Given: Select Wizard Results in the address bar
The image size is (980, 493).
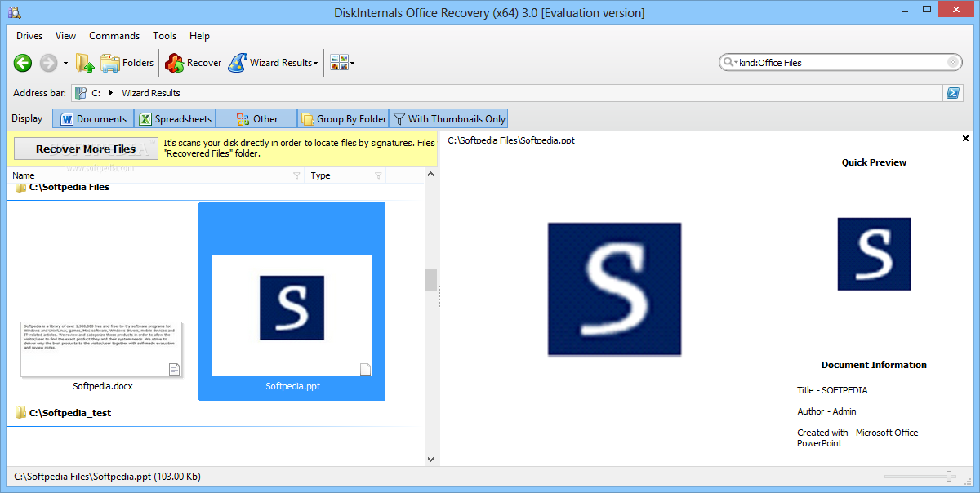Looking at the screenshot, I should pos(151,93).
